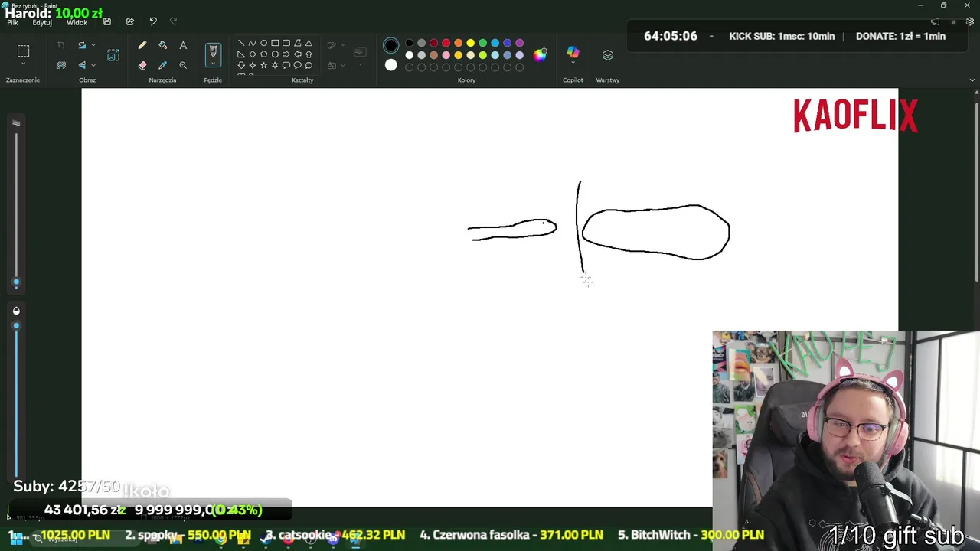980x551 pixels.
Task: Select the Line shape
Action: click(x=241, y=43)
